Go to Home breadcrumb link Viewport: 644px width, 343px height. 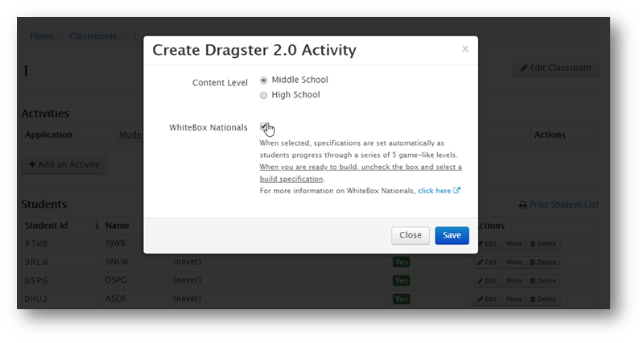click(42, 36)
